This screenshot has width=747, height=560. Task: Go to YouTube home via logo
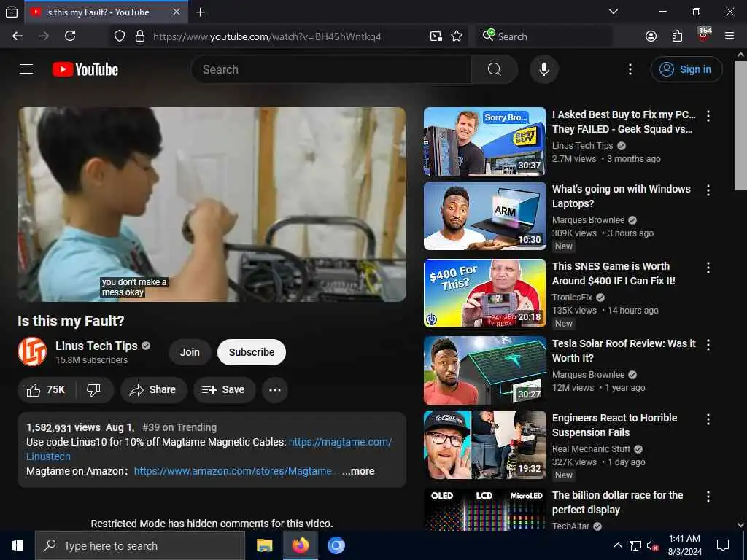coord(85,69)
